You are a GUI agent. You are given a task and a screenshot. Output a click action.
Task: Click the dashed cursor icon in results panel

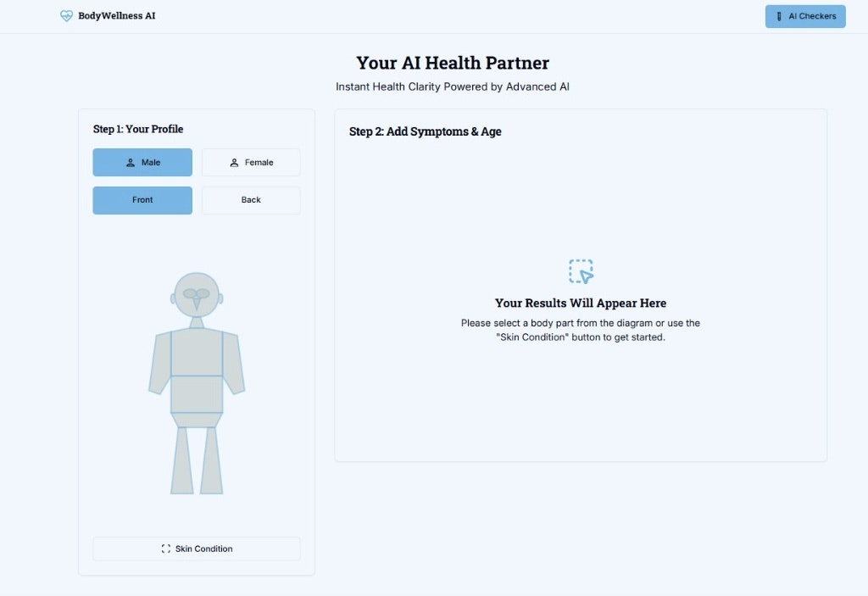(x=580, y=270)
